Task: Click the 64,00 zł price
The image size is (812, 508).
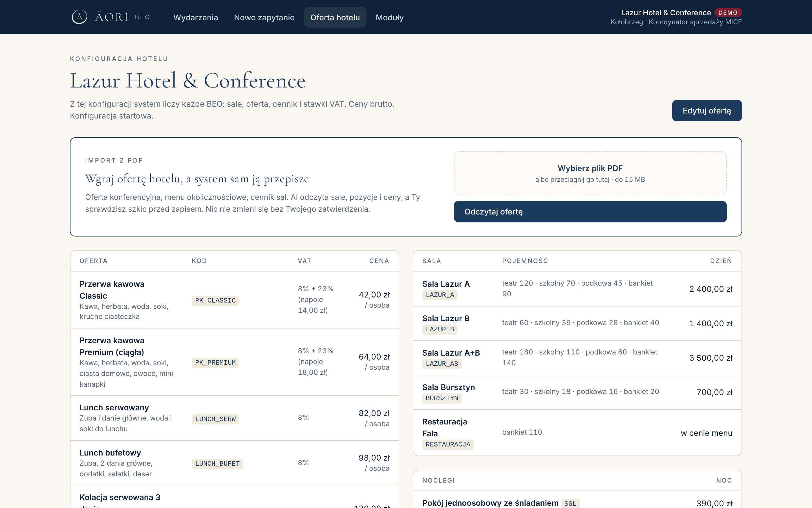Action: (x=374, y=357)
